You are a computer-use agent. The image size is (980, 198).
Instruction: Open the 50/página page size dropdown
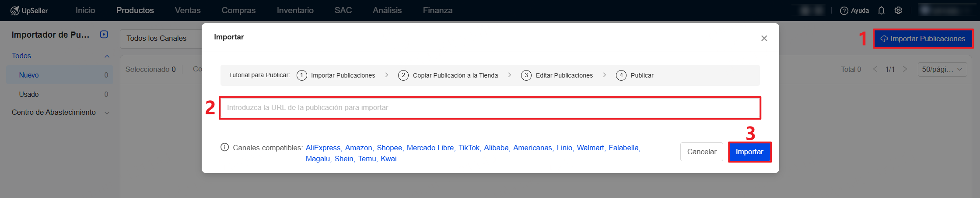pos(942,69)
